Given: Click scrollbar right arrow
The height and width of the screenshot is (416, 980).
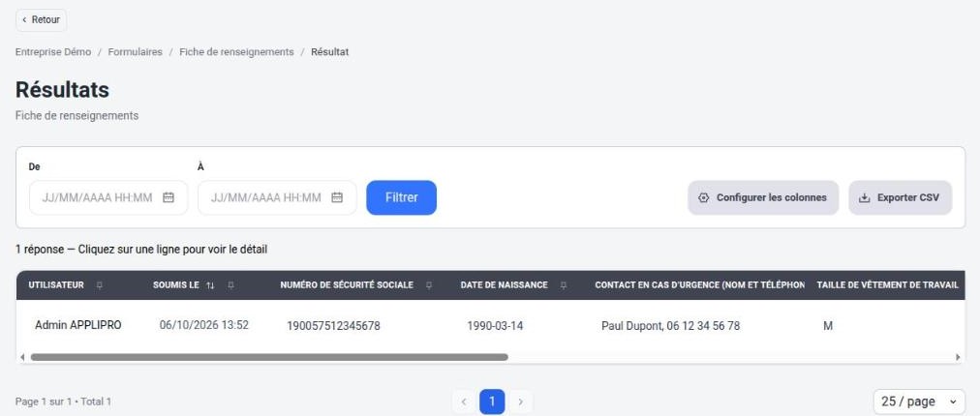Looking at the screenshot, I should click(958, 357).
